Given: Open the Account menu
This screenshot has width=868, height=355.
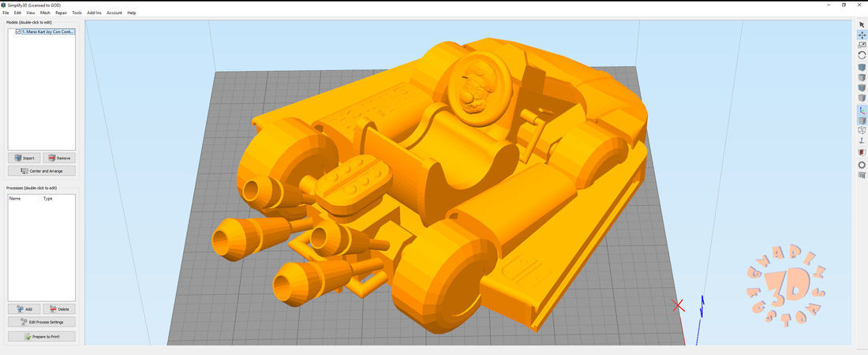Looking at the screenshot, I should coord(114,13).
